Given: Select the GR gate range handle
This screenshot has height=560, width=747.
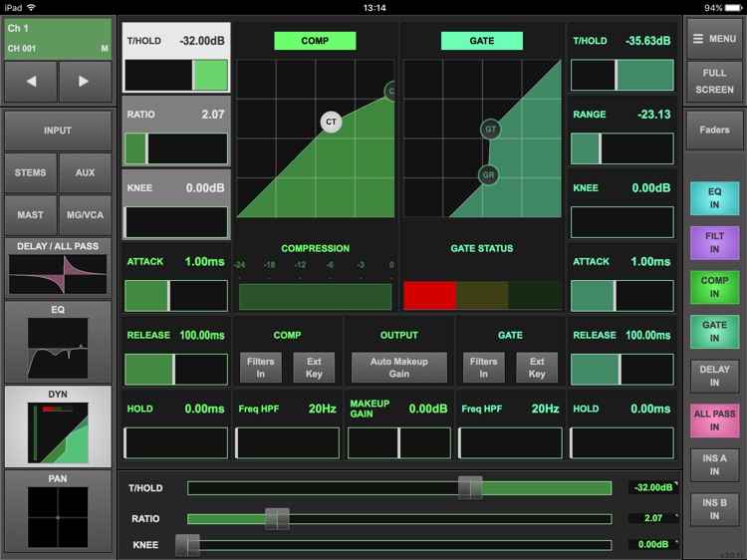Looking at the screenshot, I should pyautogui.click(x=488, y=175).
